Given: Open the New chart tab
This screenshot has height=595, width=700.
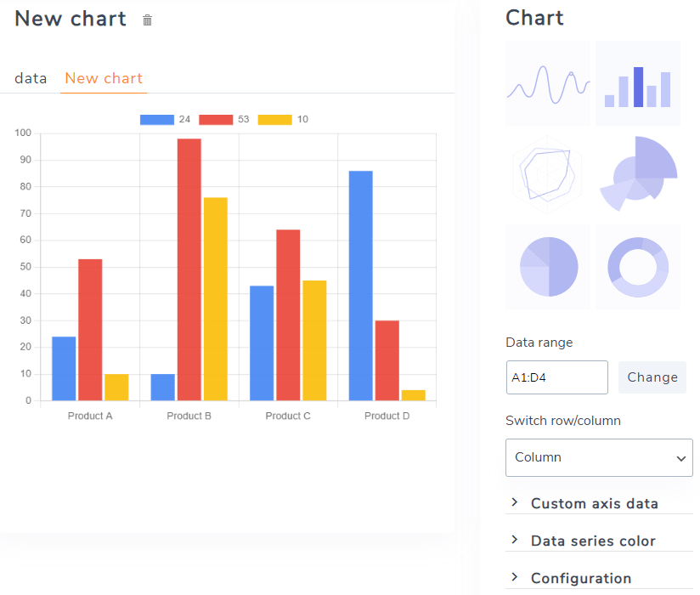Looking at the screenshot, I should pos(104,78).
